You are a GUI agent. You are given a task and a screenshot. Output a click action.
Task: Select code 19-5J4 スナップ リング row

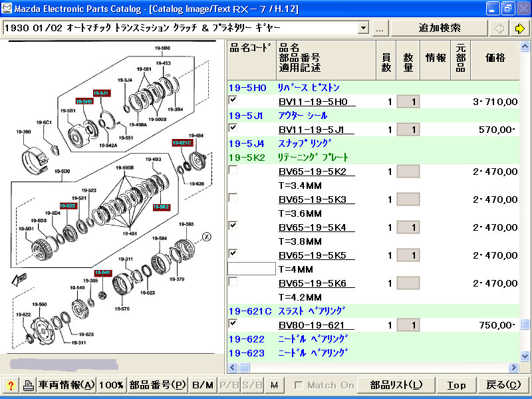click(x=373, y=144)
